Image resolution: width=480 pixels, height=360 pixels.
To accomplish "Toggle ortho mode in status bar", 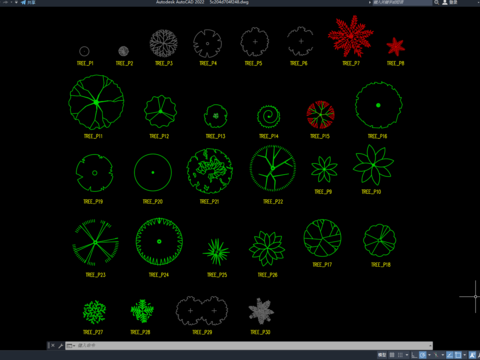I will point(414,355).
